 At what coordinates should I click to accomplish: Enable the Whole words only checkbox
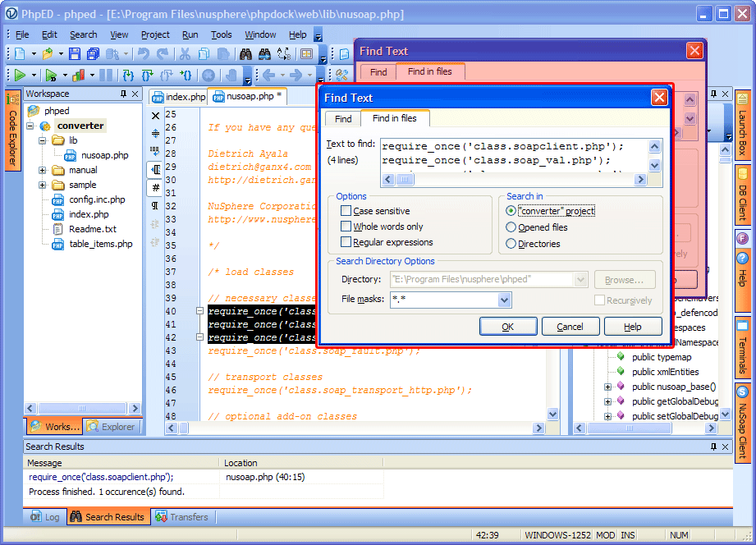pyautogui.click(x=346, y=227)
